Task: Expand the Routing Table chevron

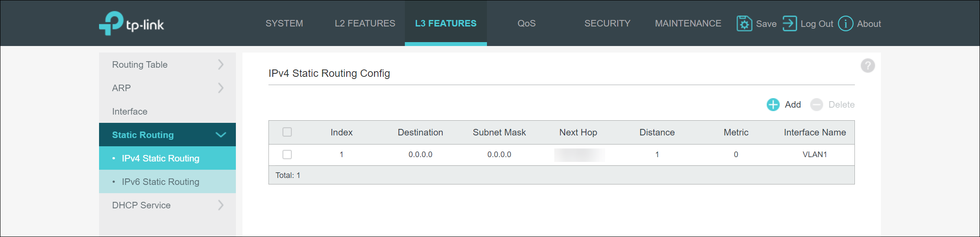Action: click(x=221, y=65)
